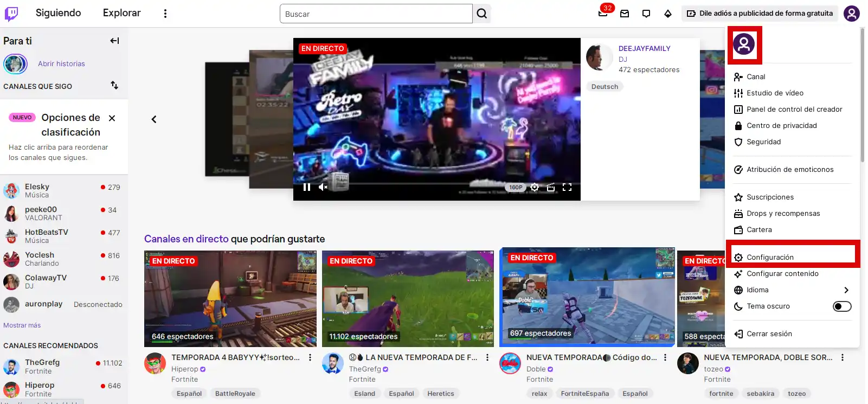Viewport: 868px width, 404px height.
Task: Click the FortniteEspaña tag
Action: [x=585, y=394]
